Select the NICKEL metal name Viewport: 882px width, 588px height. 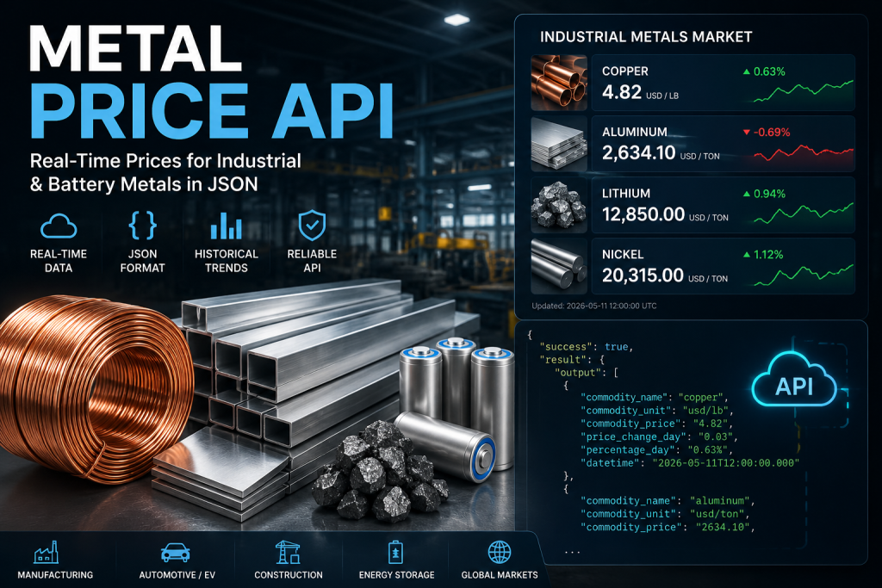[x=623, y=255]
